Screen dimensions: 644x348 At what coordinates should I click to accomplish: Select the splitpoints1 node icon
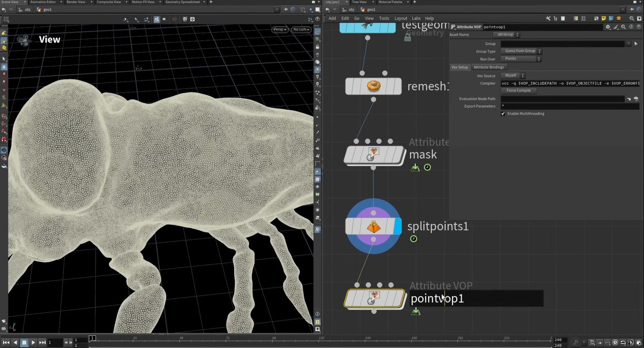[373, 227]
